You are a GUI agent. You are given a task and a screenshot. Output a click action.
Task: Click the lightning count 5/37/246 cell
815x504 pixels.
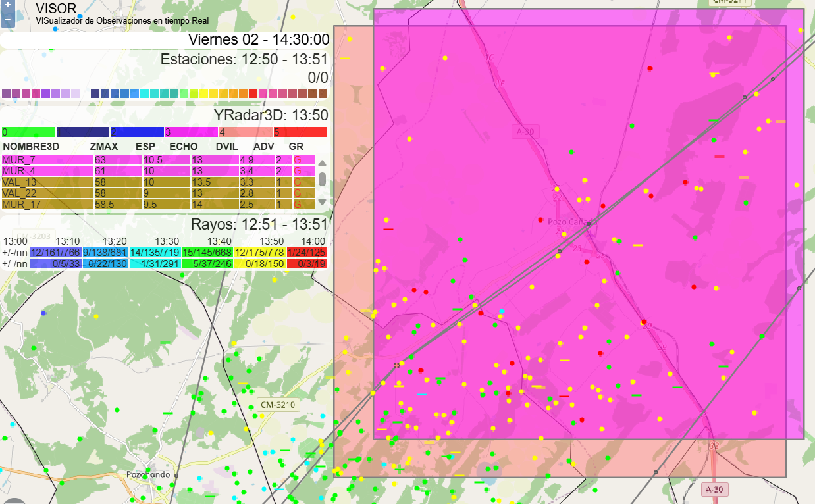coord(207,263)
